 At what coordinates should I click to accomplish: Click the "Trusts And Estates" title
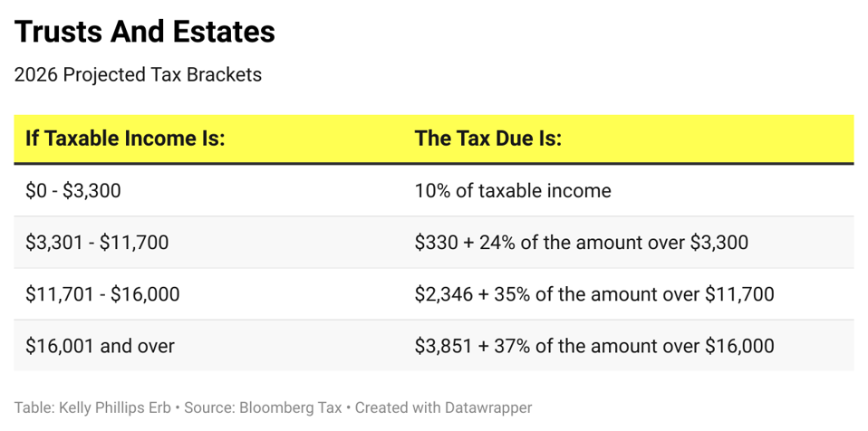click(145, 33)
